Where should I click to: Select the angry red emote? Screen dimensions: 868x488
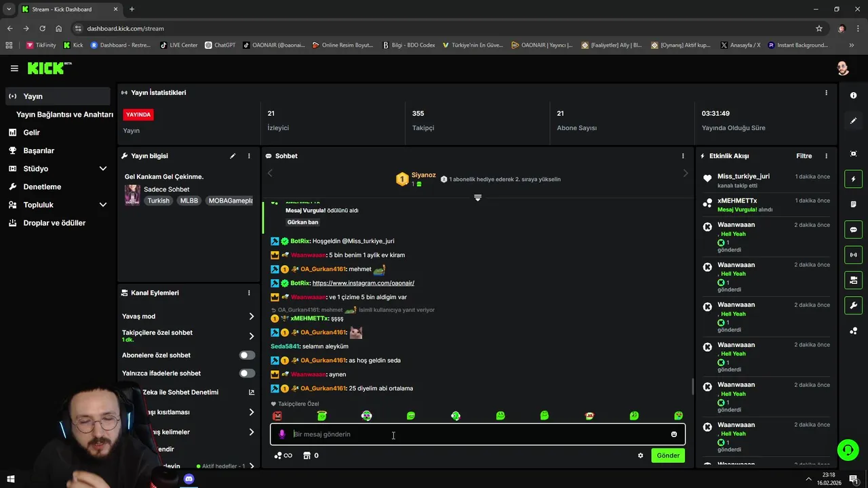(x=277, y=415)
